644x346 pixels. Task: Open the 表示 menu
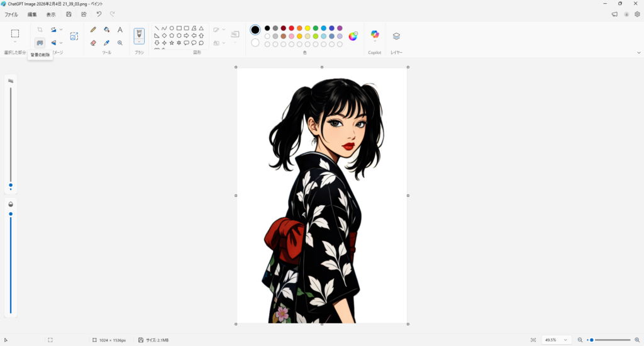(51, 14)
